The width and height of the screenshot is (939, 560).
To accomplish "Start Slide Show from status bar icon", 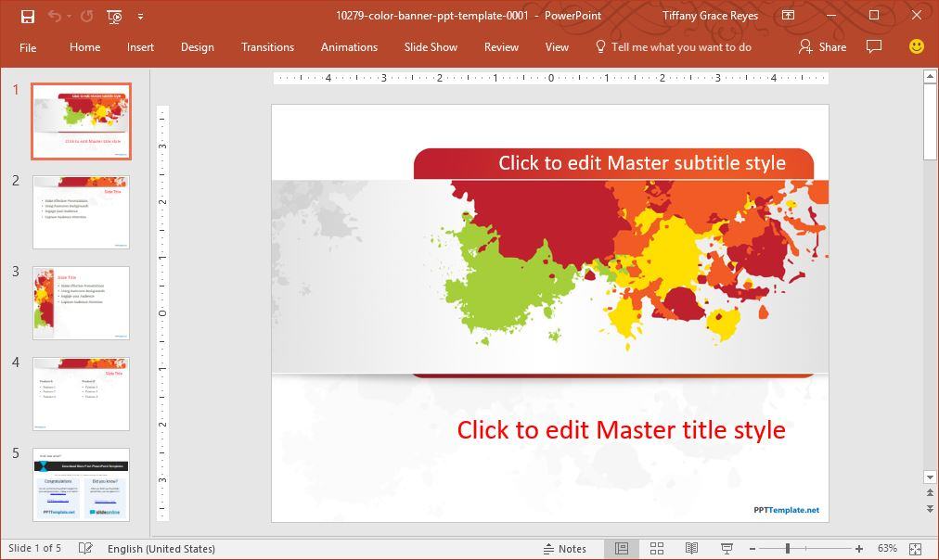I will pos(727,548).
